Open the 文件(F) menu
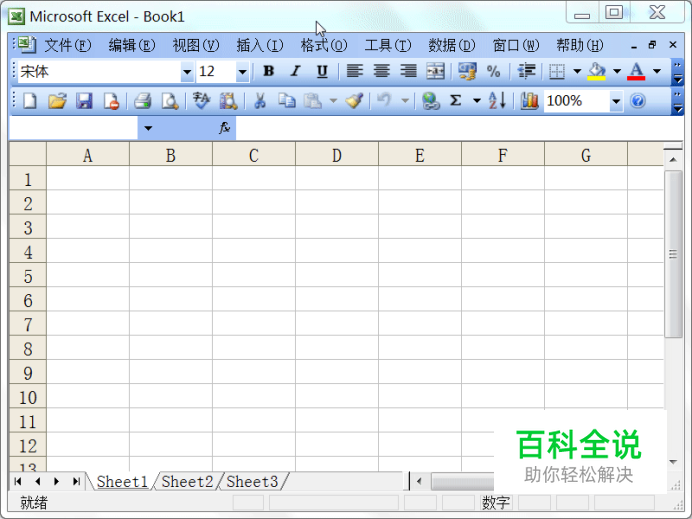The width and height of the screenshot is (692, 519). click(68, 45)
